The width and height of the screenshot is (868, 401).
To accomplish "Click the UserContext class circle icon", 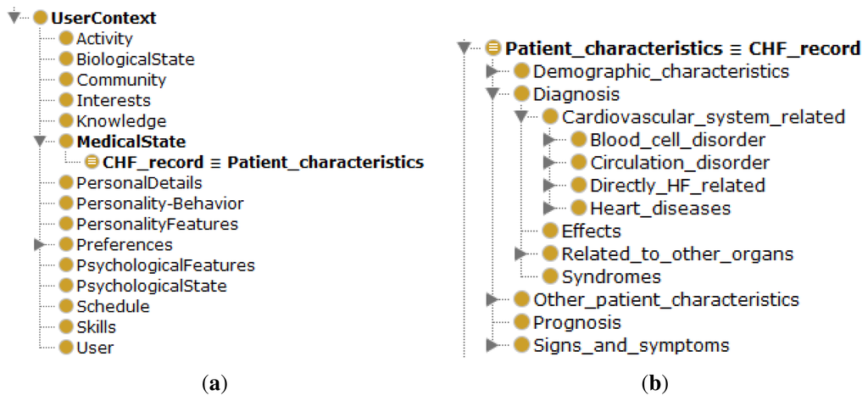I will point(40,18).
